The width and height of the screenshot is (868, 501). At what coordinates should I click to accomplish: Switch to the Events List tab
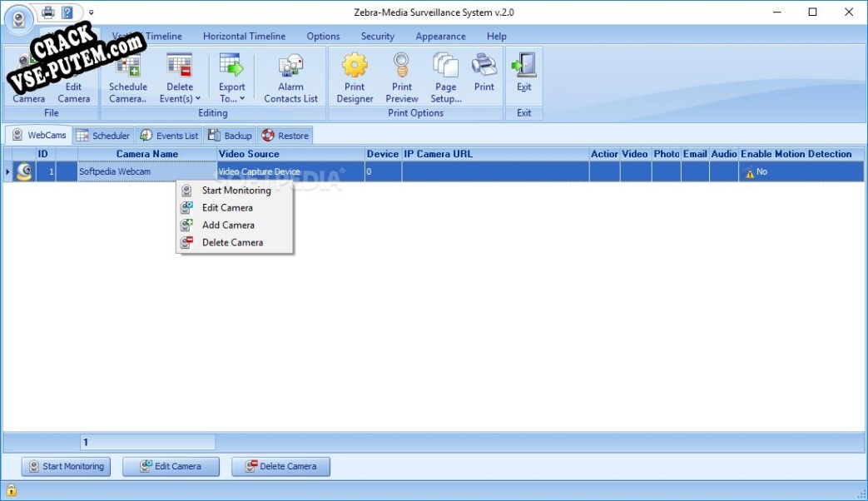click(x=169, y=135)
